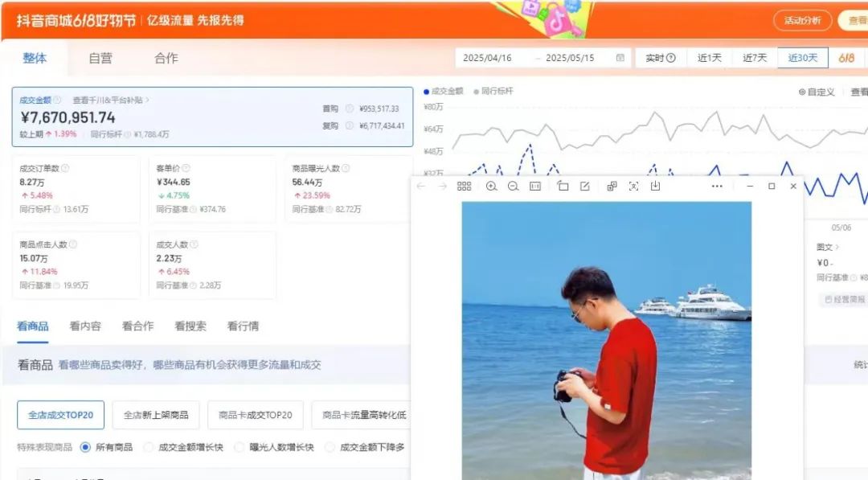Zoom out on the photo
The width and height of the screenshot is (868, 480).
click(x=513, y=186)
